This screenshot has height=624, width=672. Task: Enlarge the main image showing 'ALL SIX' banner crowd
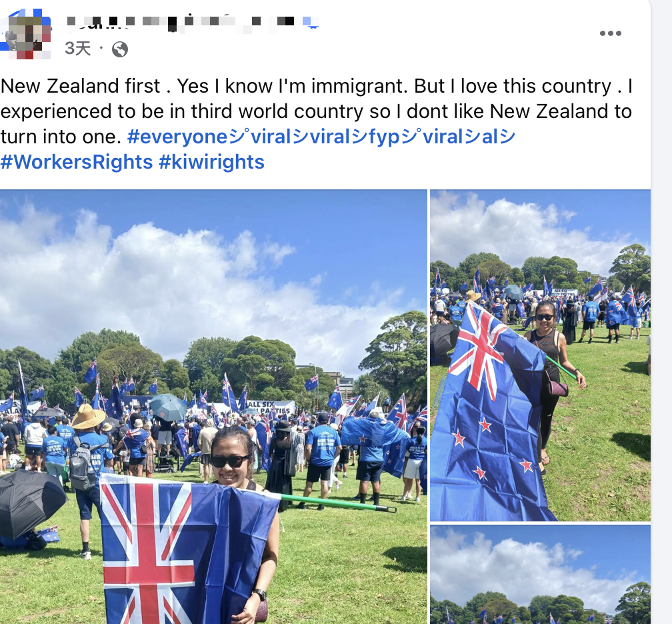213,406
